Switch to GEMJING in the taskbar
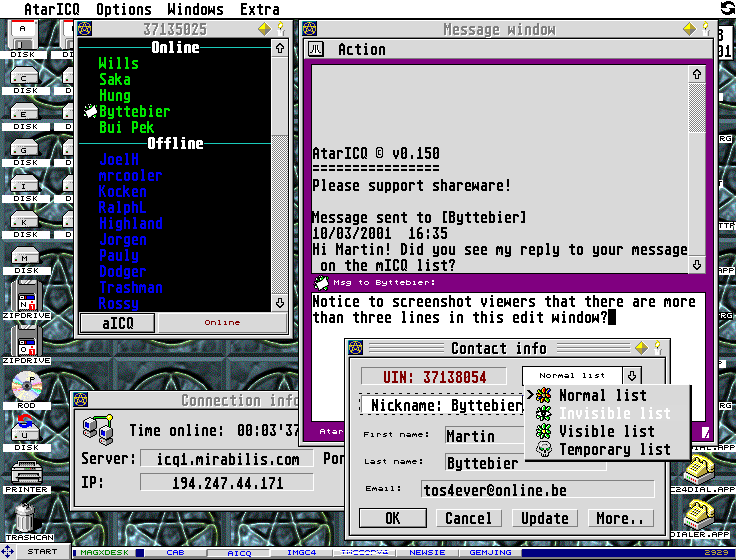 490,552
